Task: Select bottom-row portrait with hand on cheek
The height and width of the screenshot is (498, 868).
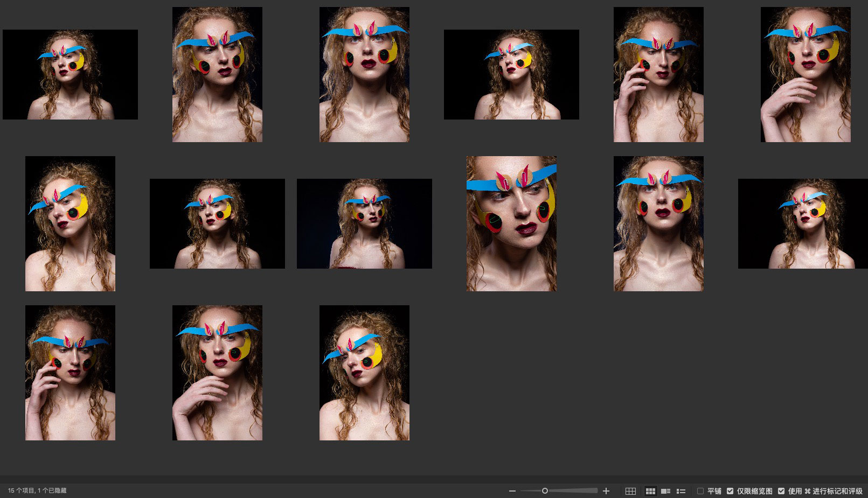Action: 70,373
